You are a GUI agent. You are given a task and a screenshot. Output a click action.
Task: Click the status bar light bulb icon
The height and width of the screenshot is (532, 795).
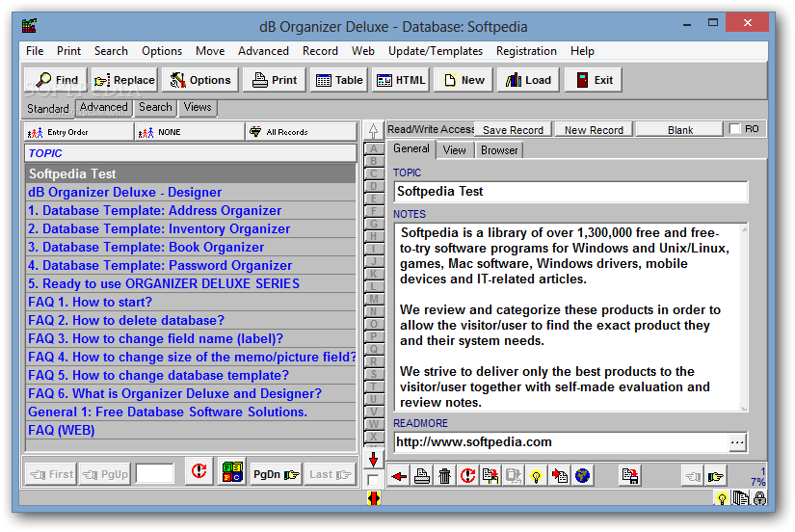pos(722,498)
